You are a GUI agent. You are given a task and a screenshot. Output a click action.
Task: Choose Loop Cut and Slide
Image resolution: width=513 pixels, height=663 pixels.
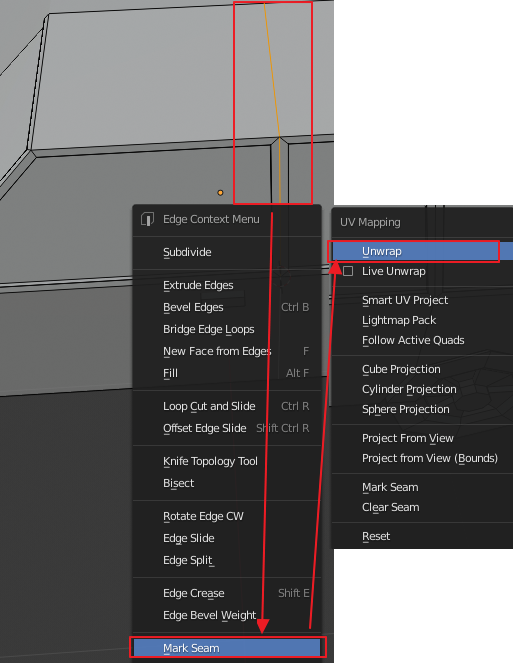click(x=227, y=406)
